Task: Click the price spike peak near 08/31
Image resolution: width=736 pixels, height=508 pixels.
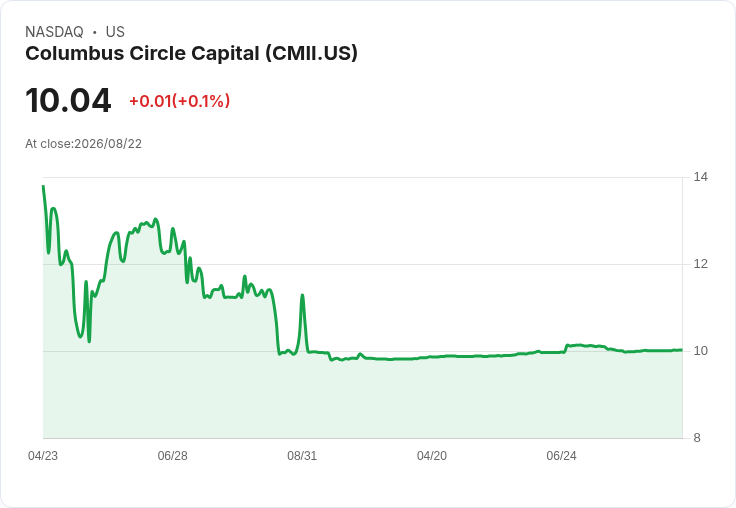Action: (x=302, y=295)
